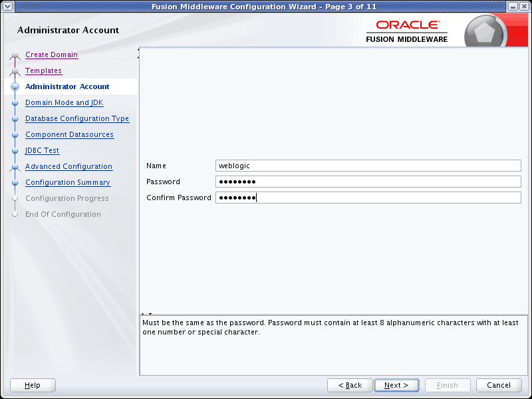Open the Domain Mode and JDK step
This screenshot has height=399, width=532.
(x=64, y=102)
